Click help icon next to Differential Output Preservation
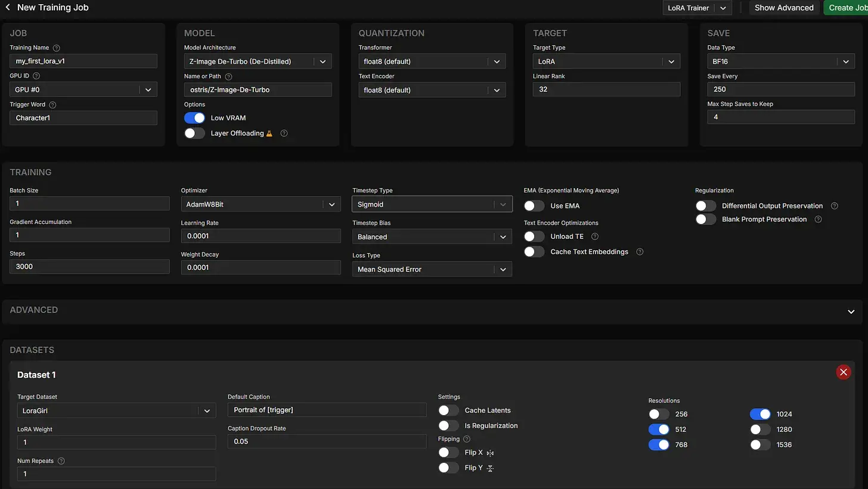 835,206
